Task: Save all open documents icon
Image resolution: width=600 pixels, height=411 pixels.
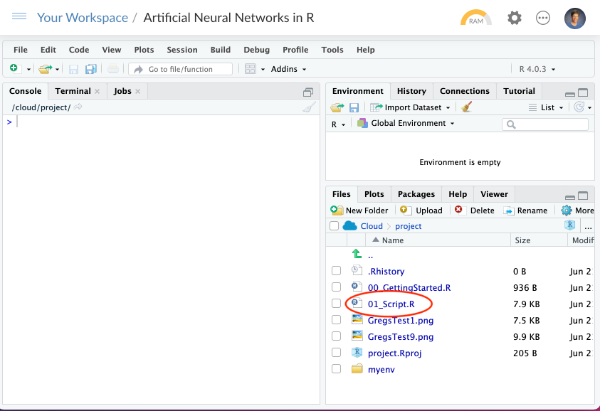Action: click(x=91, y=69)
